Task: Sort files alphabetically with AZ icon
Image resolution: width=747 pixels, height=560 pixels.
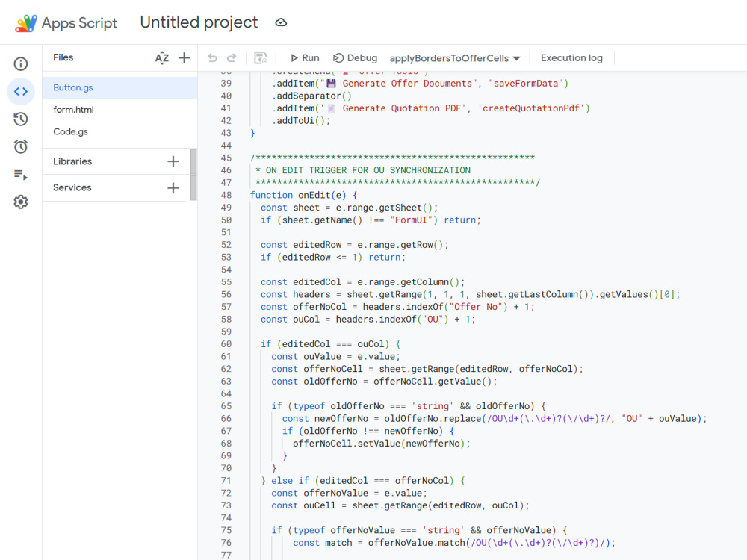Action: pos(162,58)
